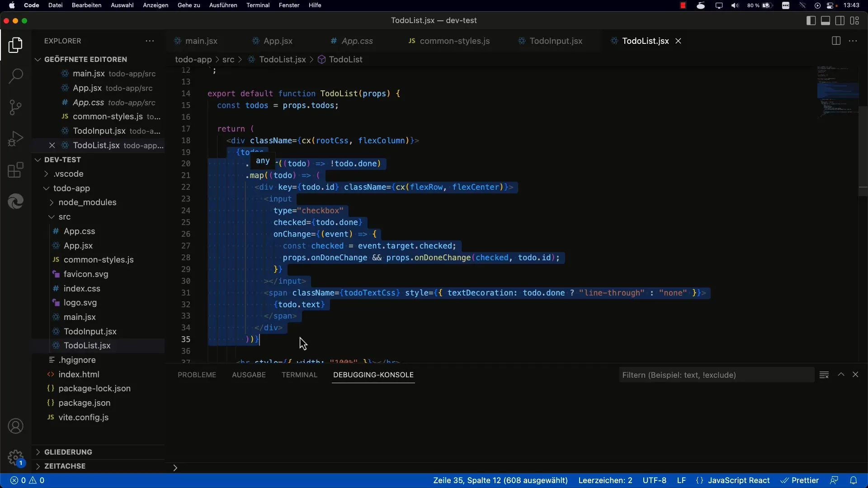Screen dimensions: 868x488
Task: Open the Edge browser tools icon
Action: 15,201
